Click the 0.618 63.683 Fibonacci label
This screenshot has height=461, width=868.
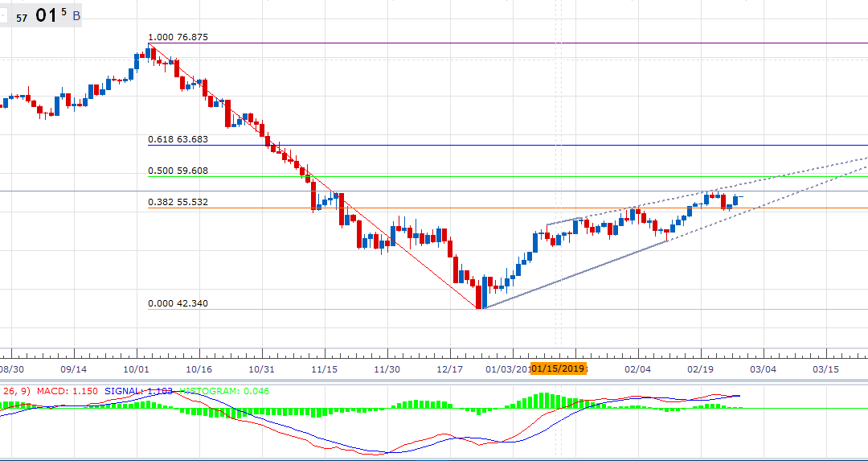tap(178, 140)
